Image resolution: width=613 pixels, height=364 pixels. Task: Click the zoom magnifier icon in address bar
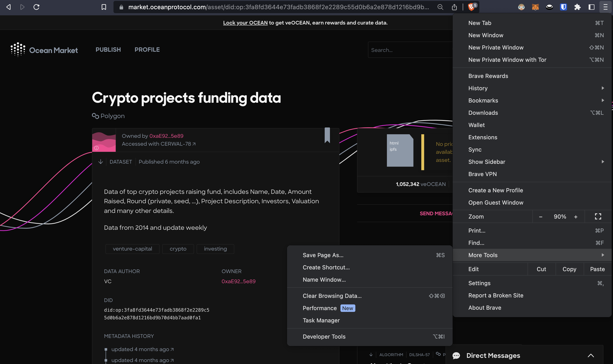tap(440, 7)
